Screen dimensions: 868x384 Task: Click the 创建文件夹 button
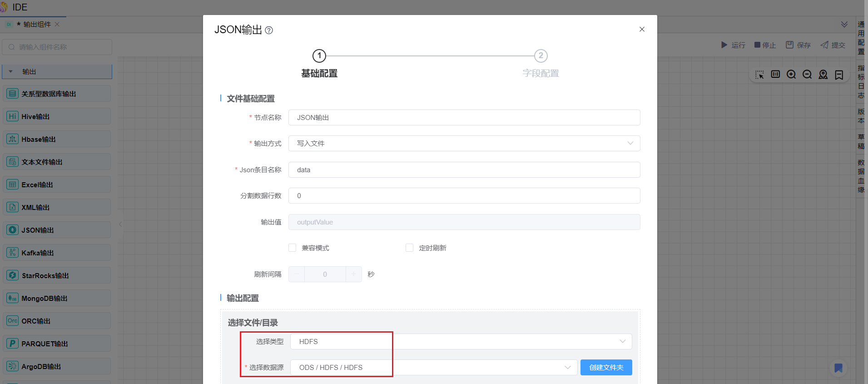(x=606, y=368)
